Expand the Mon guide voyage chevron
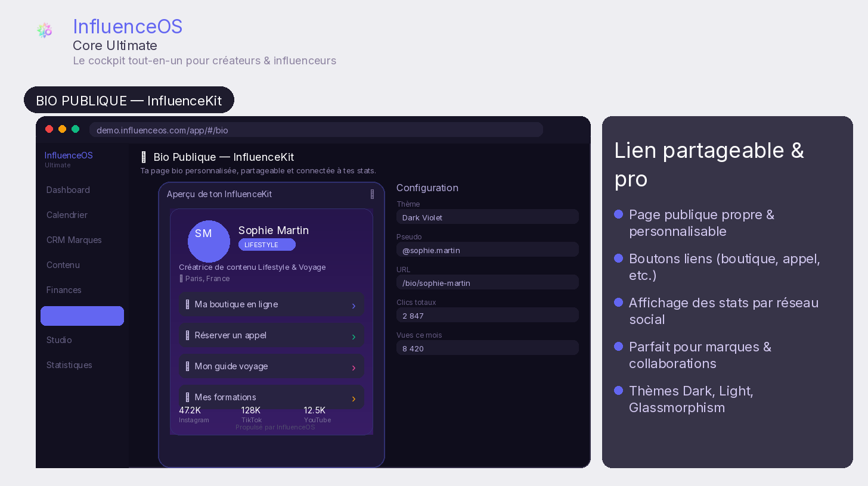This screenshot has width=868, height=486. tap(354, 367)
